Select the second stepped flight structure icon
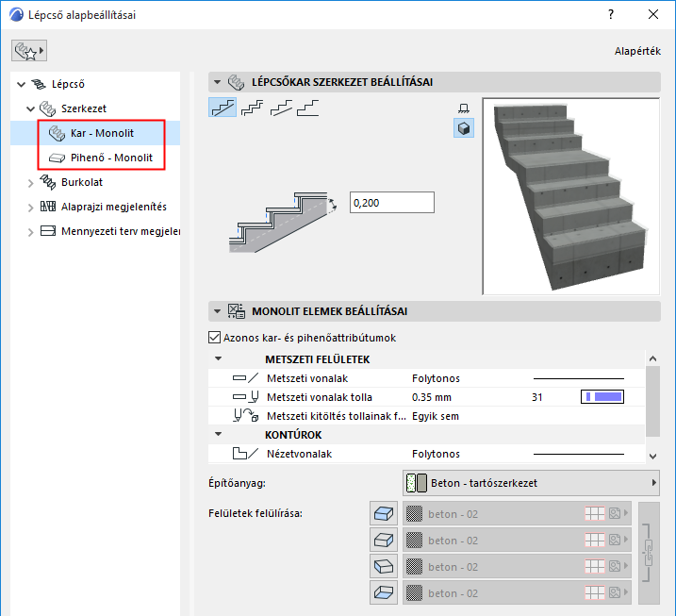Image resolution: width=676 pixels, height=616 pixels. click(253, 108)
